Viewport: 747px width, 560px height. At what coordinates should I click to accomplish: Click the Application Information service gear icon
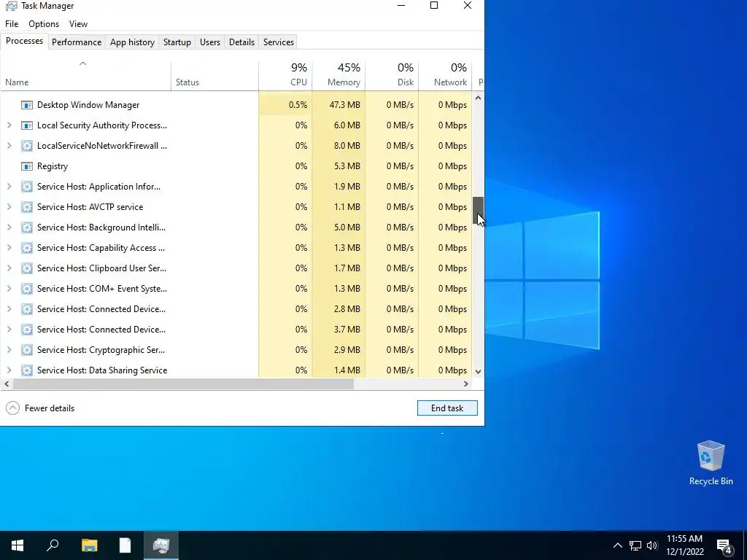(x=27, y=187)
